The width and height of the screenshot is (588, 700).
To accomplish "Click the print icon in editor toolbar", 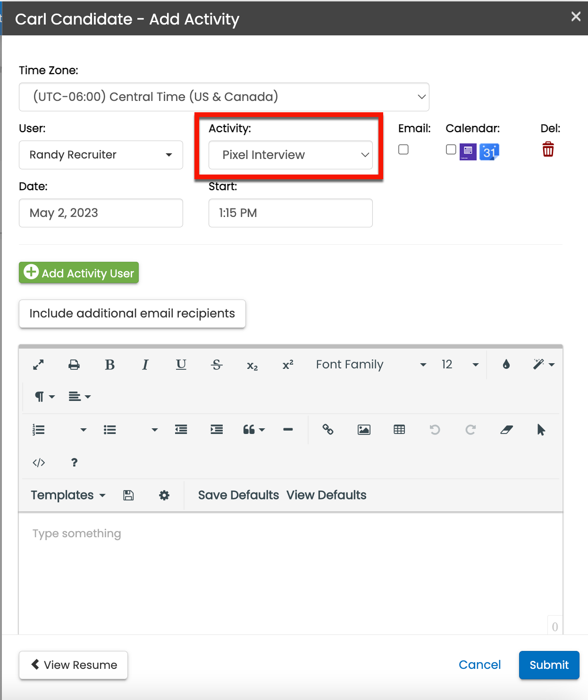I will [x=74, y=365].
